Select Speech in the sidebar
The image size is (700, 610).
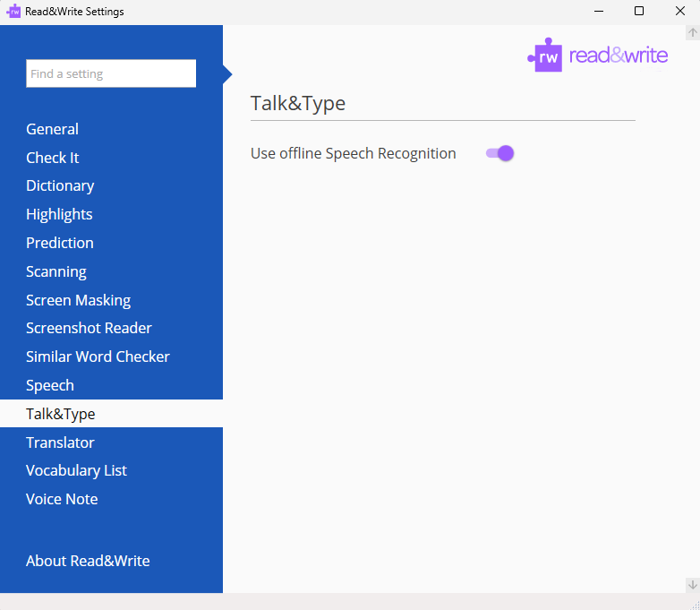tap(50, 386)
